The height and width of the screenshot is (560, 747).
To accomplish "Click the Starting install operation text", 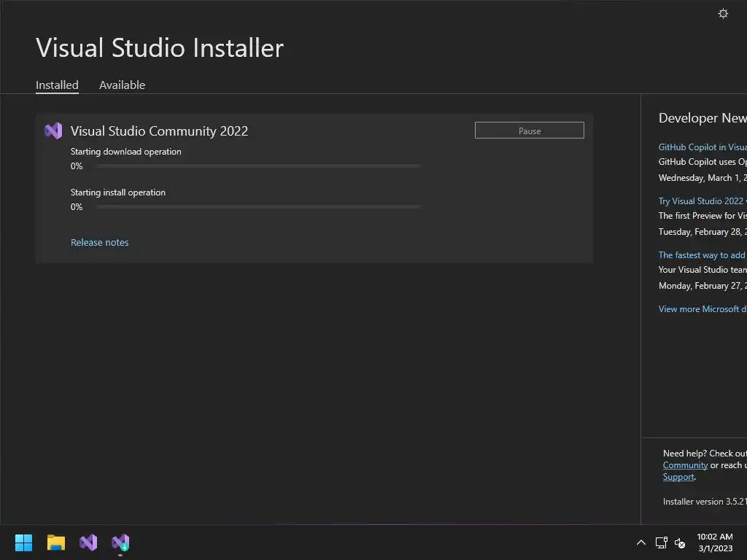I will point(117,192).
